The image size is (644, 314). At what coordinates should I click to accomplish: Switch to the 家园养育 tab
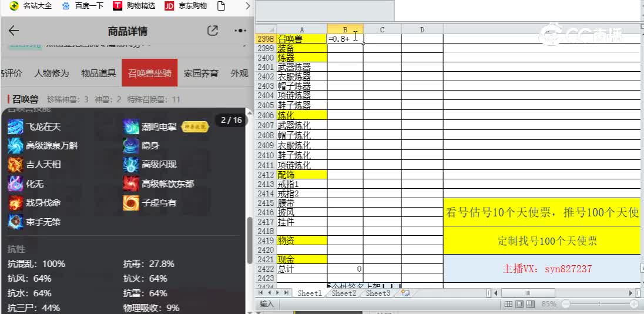(x=201, y=73)
